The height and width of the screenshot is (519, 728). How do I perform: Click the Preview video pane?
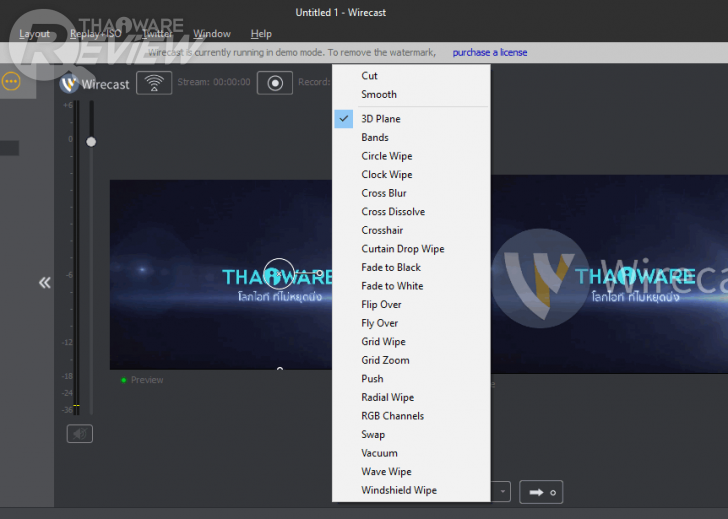click(221, 275)
